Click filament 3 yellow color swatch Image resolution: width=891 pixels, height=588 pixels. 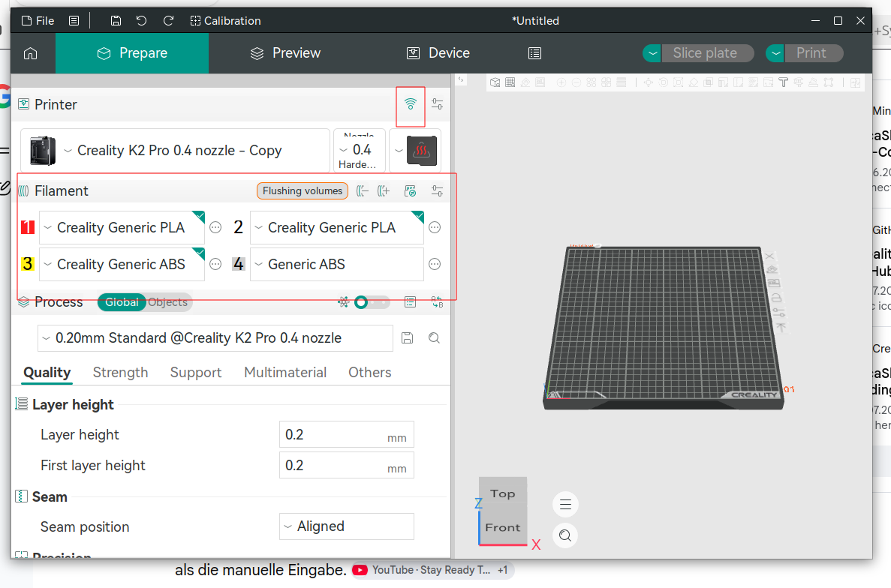(27, 265)
